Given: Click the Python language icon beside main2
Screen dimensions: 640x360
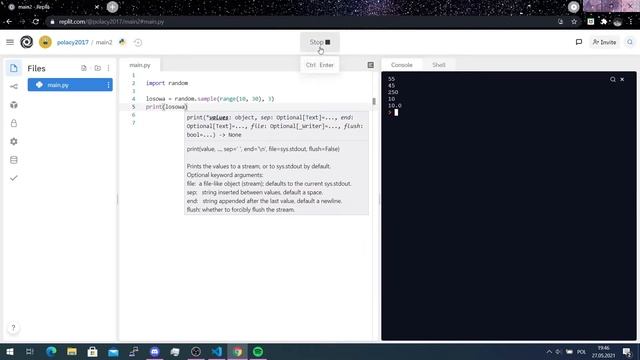Looking at the screenshot, I should click(122, 42).
